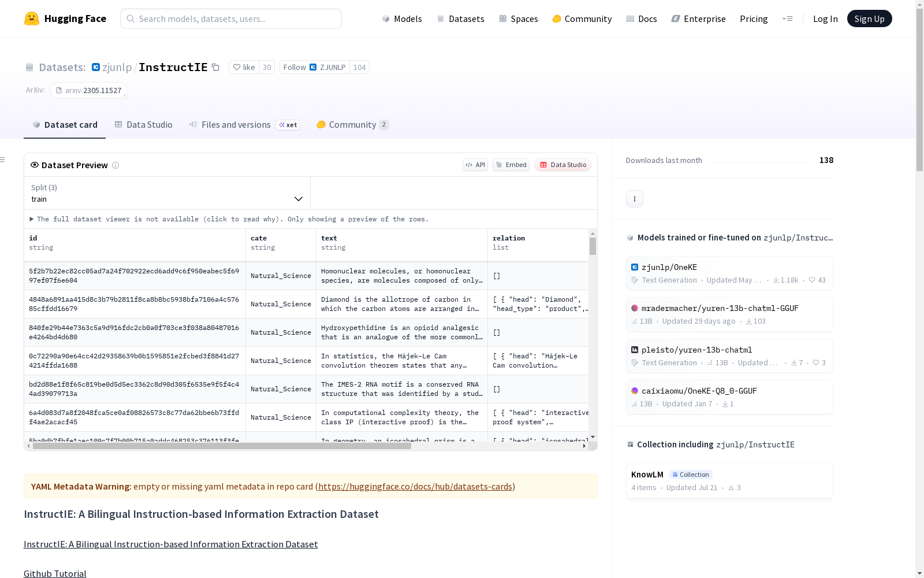Open the navigation more-options menu icon
Viewport: 924px width, 578px height.
[x=787, y=18]
